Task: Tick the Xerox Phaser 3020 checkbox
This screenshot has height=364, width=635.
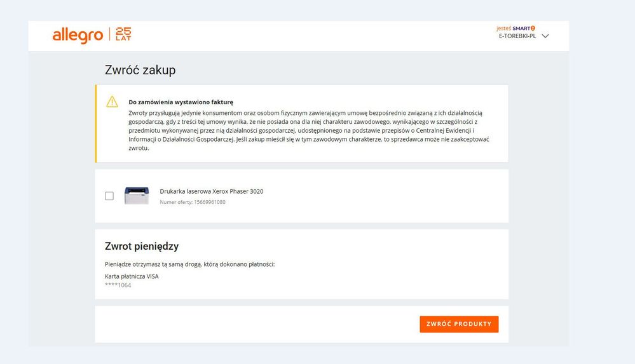Action: coord(109,196)
